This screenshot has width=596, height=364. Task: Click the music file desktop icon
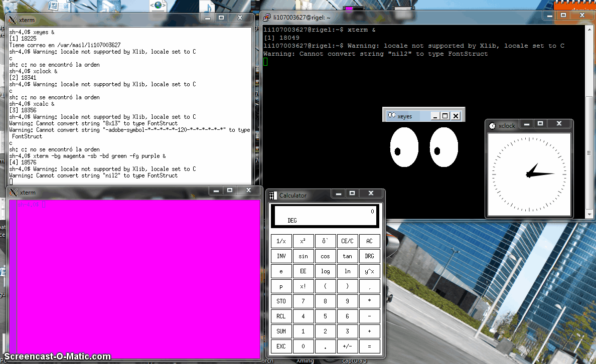click(207, 6)
